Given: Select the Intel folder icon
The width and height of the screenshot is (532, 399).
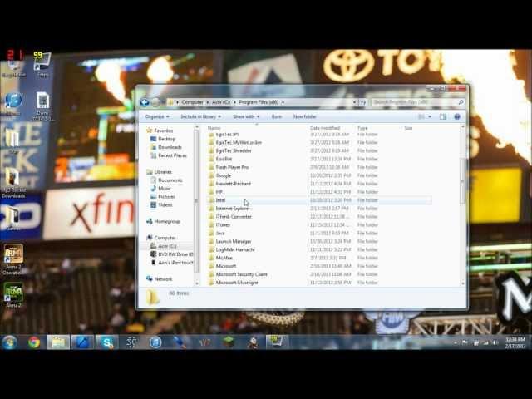Looking at the screenshot, I should [x=211, y=200].
